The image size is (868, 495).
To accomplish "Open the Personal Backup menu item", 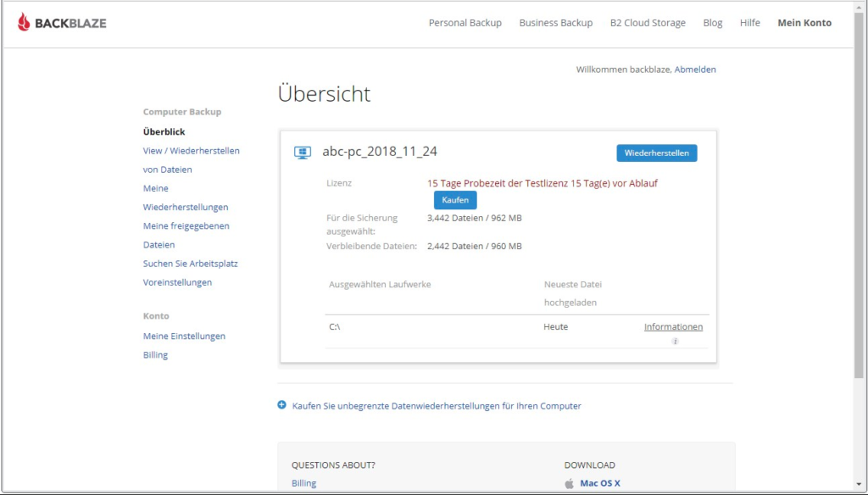I will (x=465, y=23).
